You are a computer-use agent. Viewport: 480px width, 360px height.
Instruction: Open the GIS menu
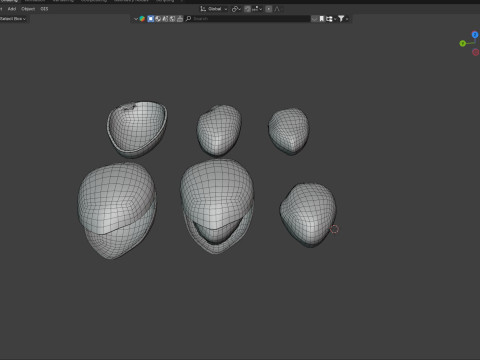(x=44, y=9)
